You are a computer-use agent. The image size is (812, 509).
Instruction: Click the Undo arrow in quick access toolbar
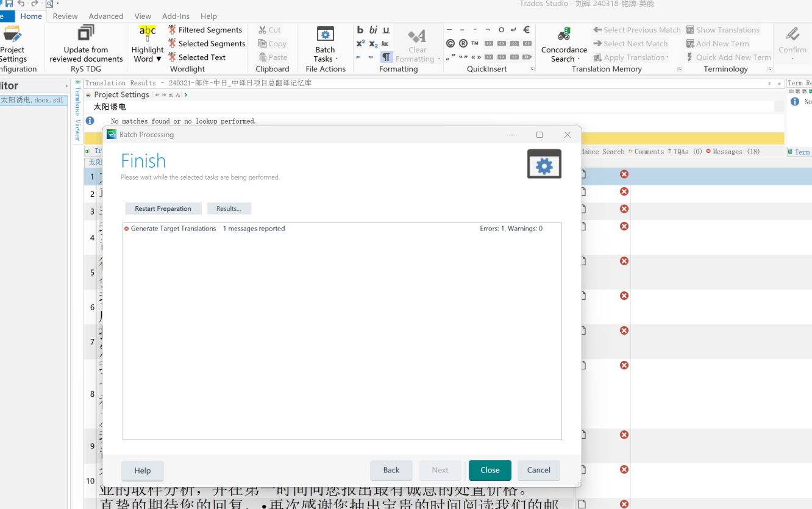(21, 4)
